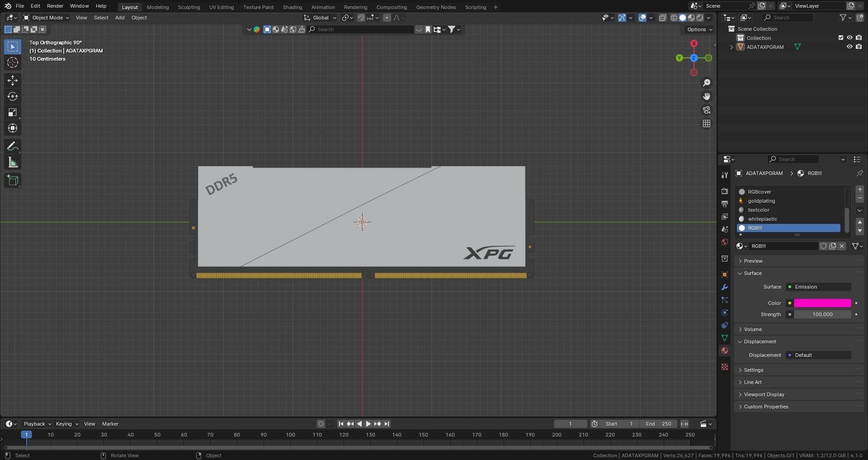Open the timeline Keying menu

[x=66, y=424]
